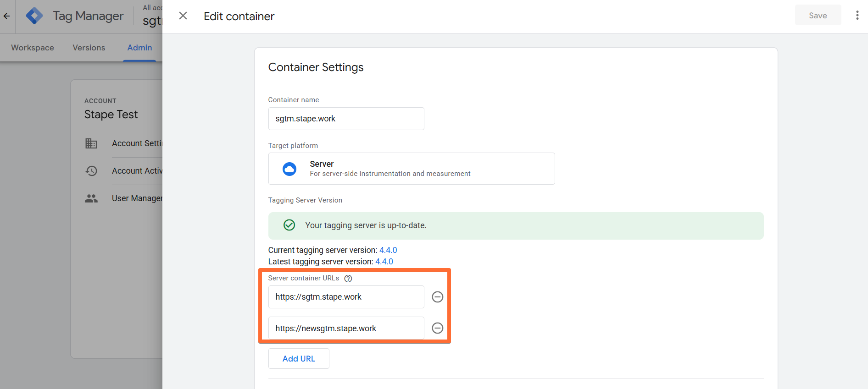The image size is (868, 389).
Task: Open Account Settings in the Admin panel
Action: 137,143
